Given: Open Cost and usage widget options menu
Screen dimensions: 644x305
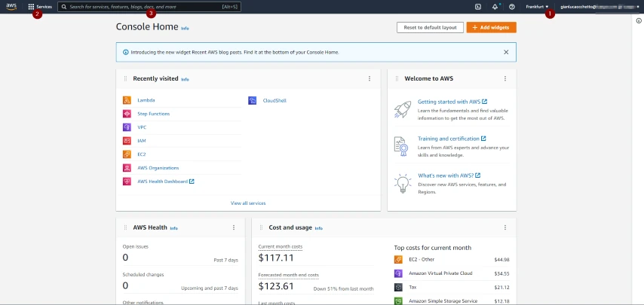Looking at the screenshot, I should 504,227.
